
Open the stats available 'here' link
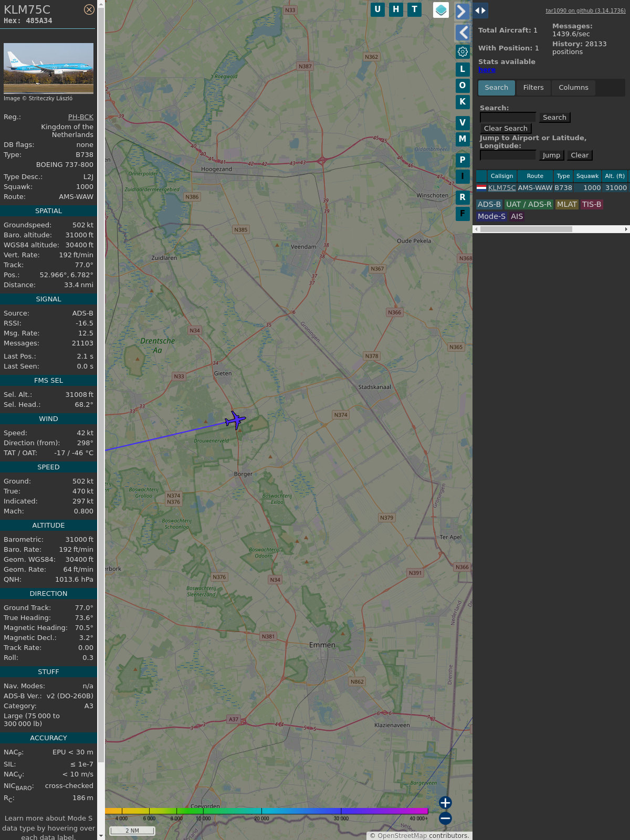(x=487, y=70)
